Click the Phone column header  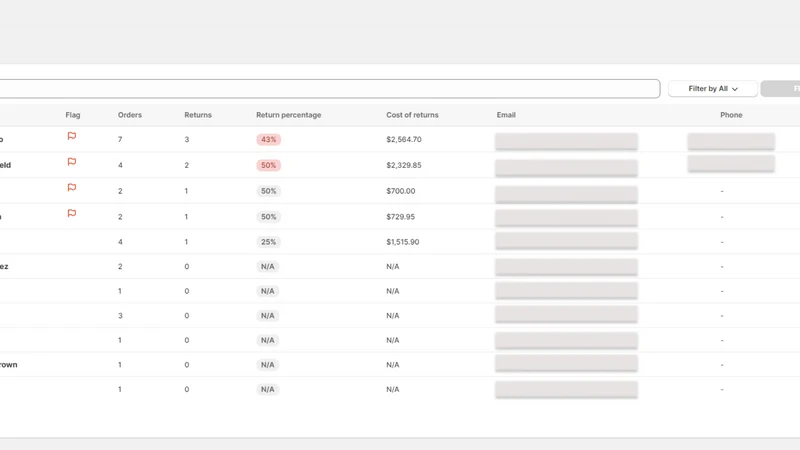point(731,115)
